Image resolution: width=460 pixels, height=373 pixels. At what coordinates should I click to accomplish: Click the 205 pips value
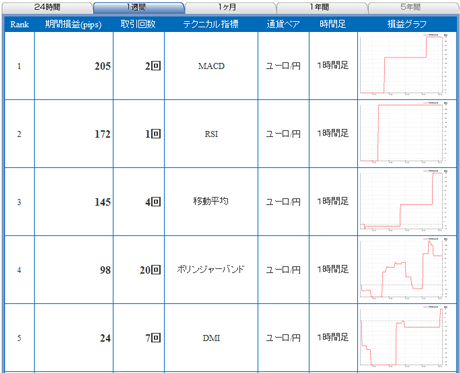coord(102,66)
